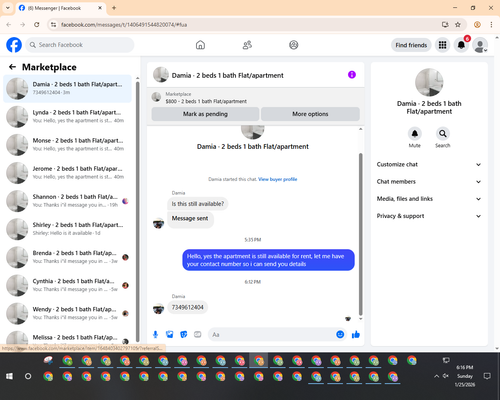Reload the page

click(x=37, y=25)
